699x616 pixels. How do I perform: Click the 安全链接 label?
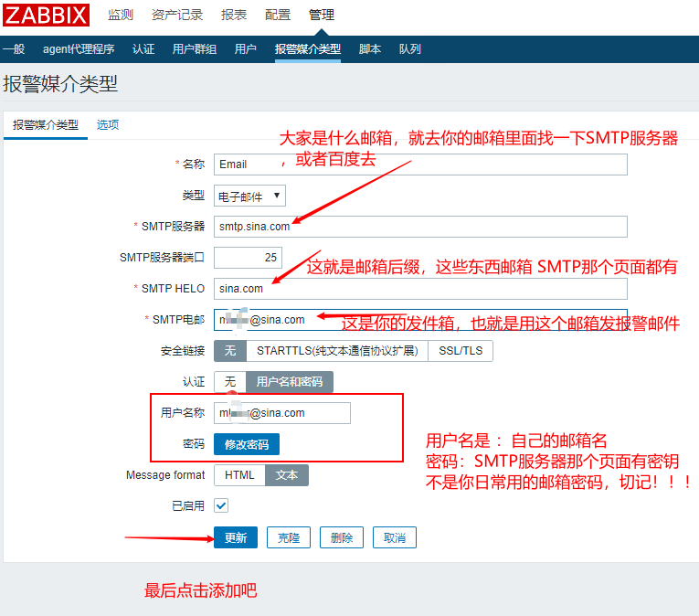[x=183, y=351]
